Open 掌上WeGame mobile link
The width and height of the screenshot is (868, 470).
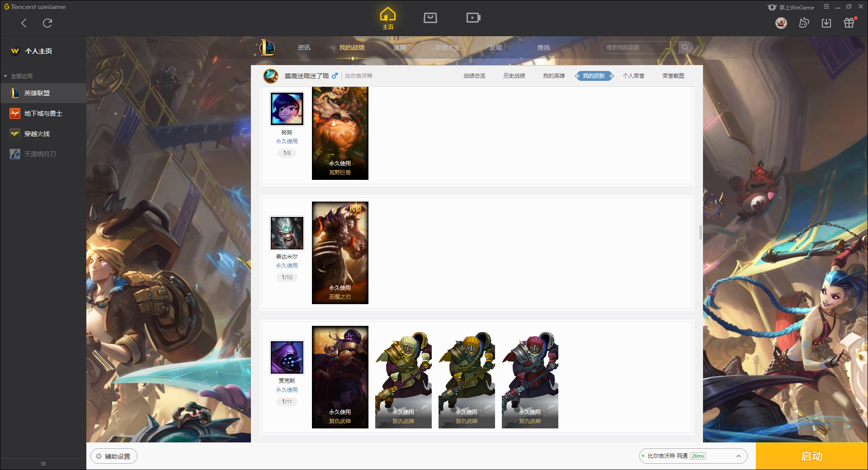pyautogui.click(x=791, y=7)
